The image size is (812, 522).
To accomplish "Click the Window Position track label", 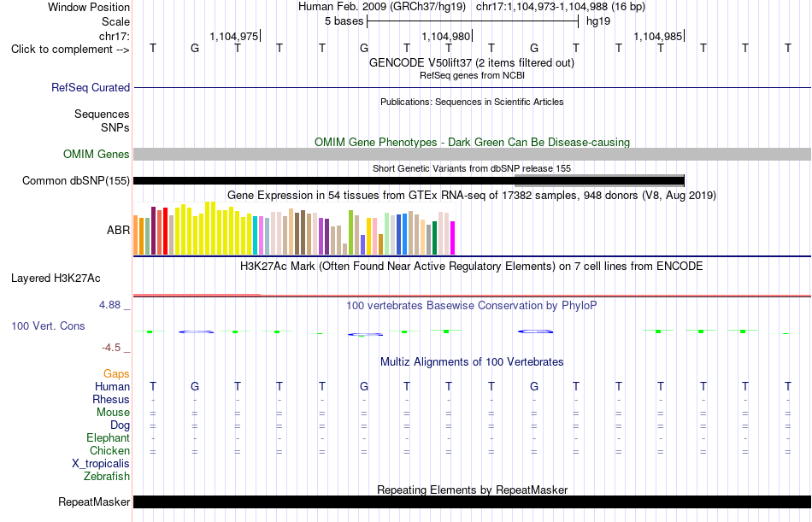I will pos(89,7).
